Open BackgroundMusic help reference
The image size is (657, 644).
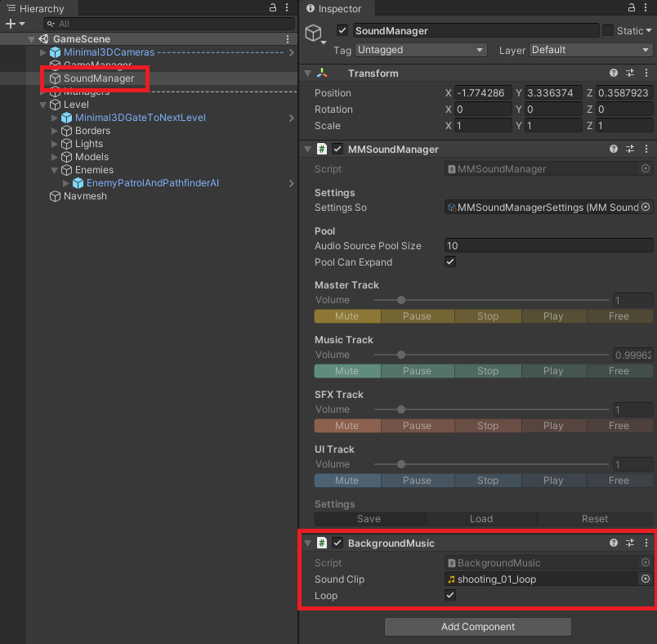point(614,543)
